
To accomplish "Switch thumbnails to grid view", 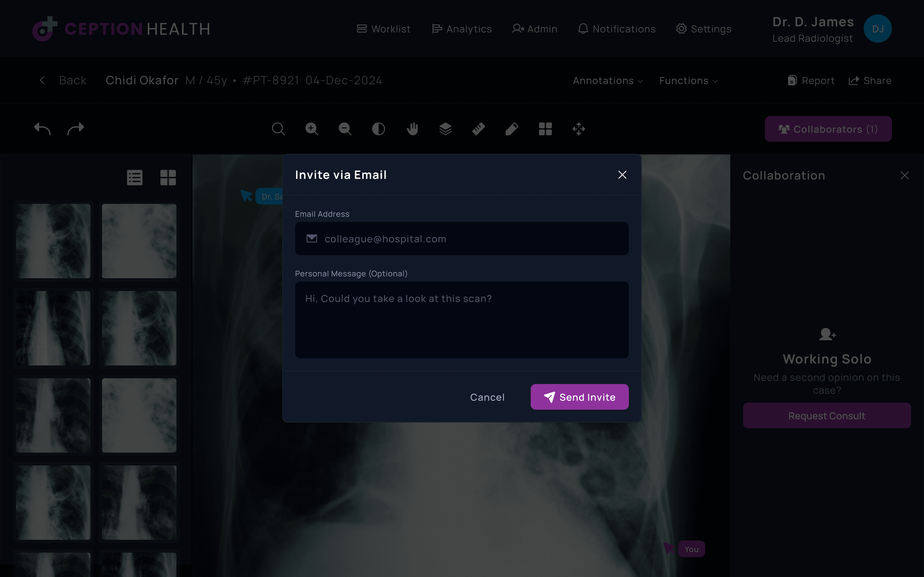I will tap(168, 177).
